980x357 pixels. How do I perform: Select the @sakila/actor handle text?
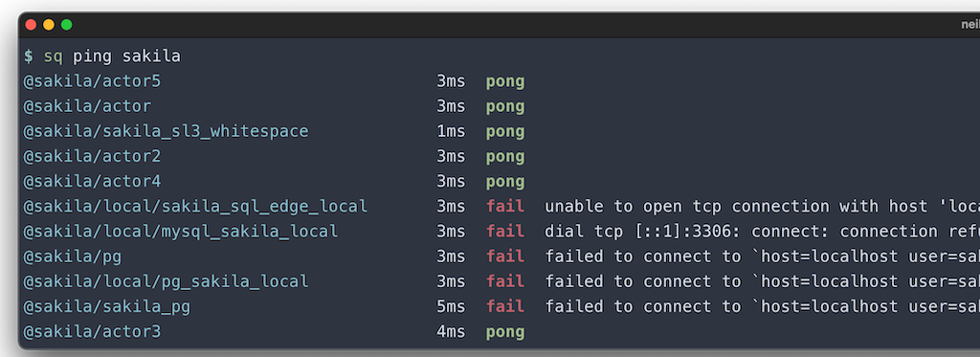point(87,106)
